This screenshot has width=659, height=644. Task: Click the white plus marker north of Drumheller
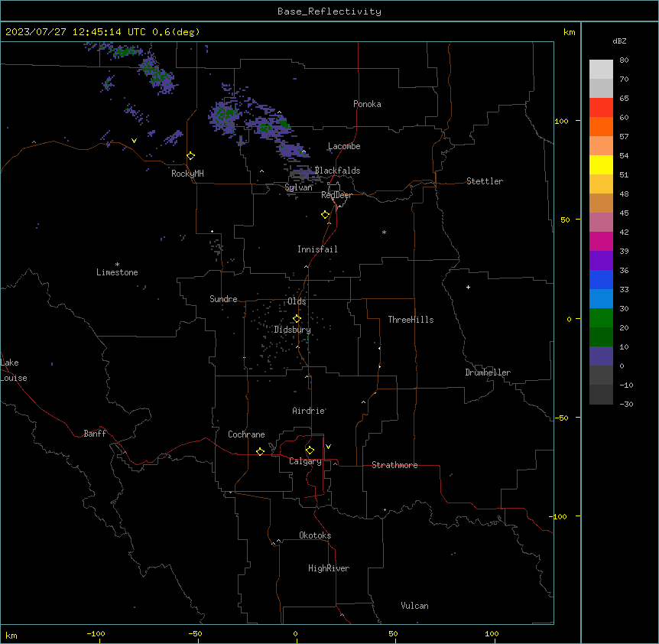(468, 287)
